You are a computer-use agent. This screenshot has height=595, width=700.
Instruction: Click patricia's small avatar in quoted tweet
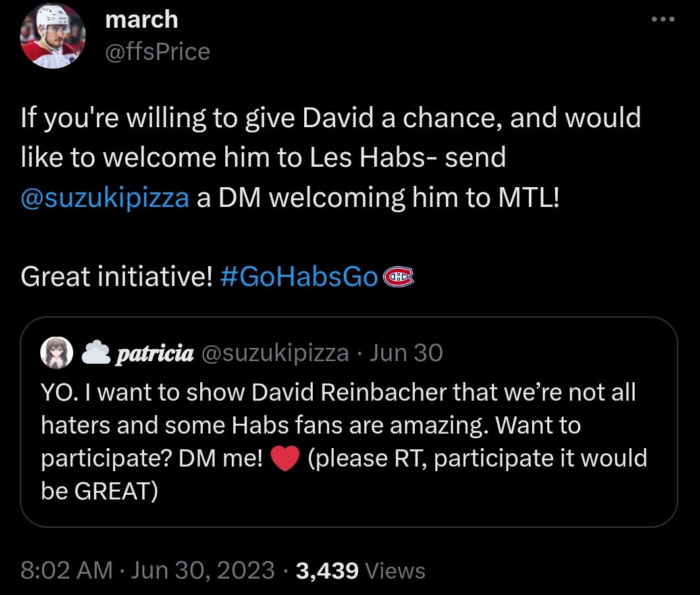pos(55,354)
